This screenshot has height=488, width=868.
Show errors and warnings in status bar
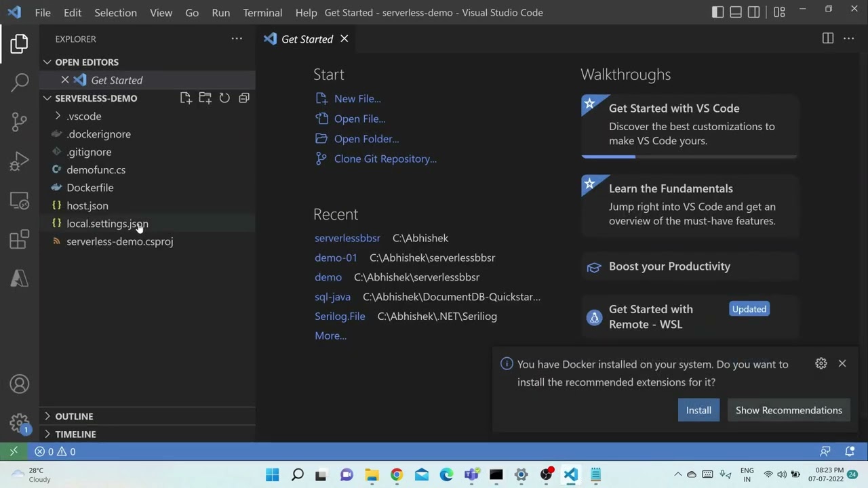tap(55, 451)
